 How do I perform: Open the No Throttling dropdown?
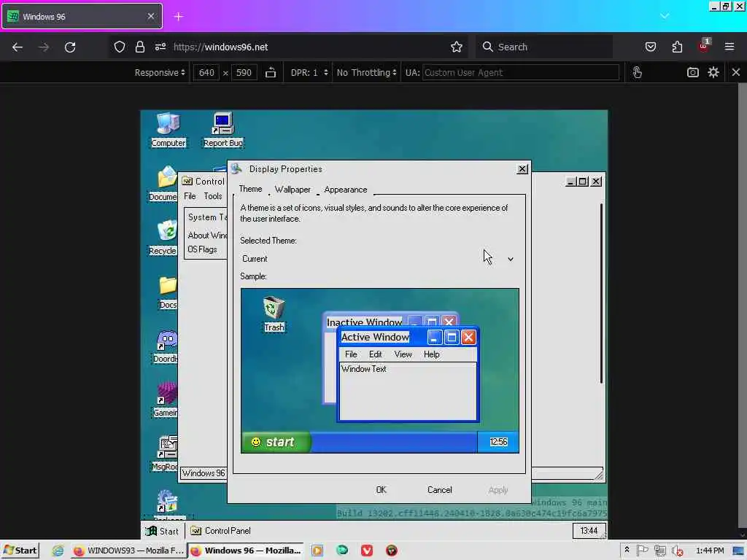(x=366, y=72)
